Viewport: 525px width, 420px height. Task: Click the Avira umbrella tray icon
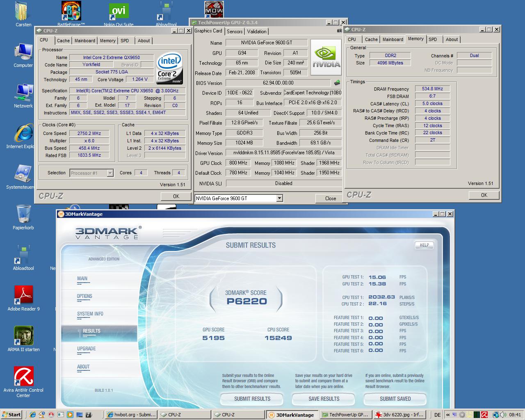(x=484, y=415)
